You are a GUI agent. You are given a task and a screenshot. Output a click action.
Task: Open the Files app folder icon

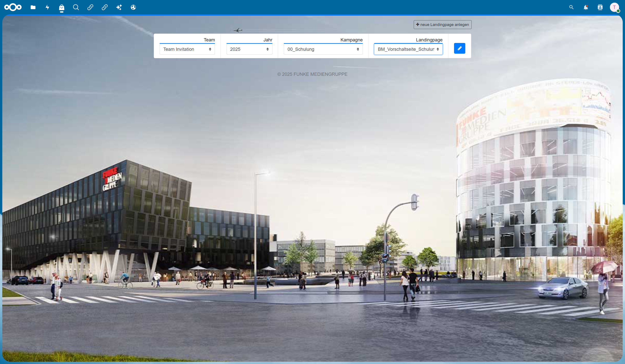[33, 7]
